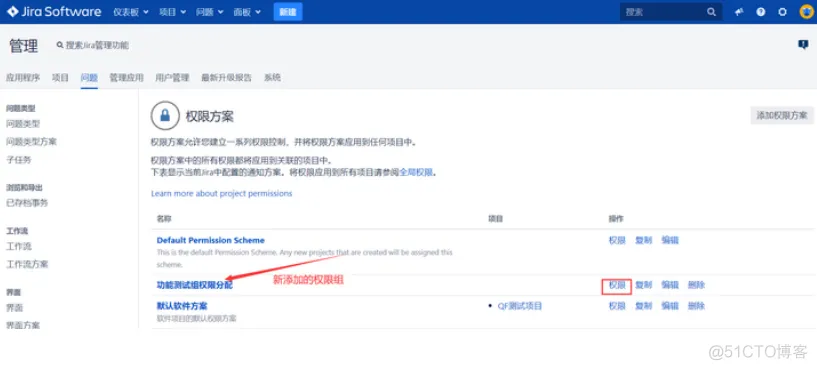This screenshot has width=817, height=370.
Task: Follow the 全局权限 link
Action: [416, 172]
